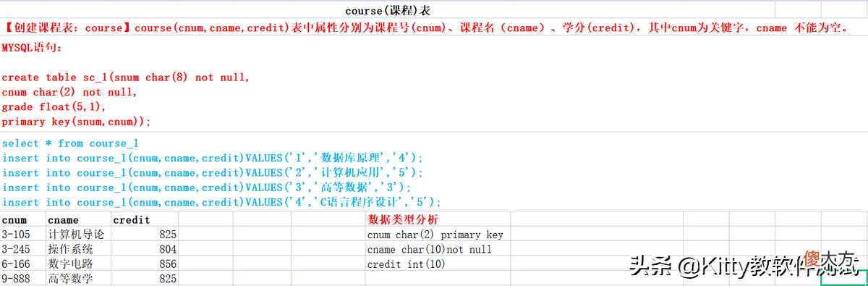Select the 'credit int(10)' cell

[x=438, y=264]
